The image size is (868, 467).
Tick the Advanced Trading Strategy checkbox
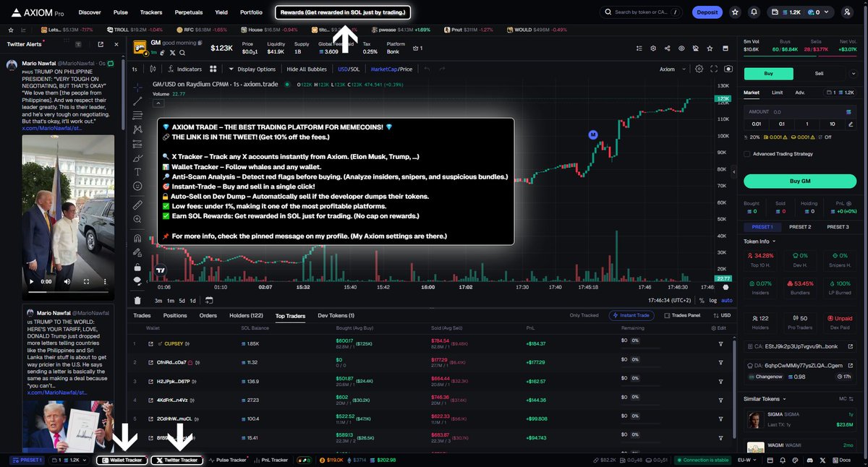[747, 153]
